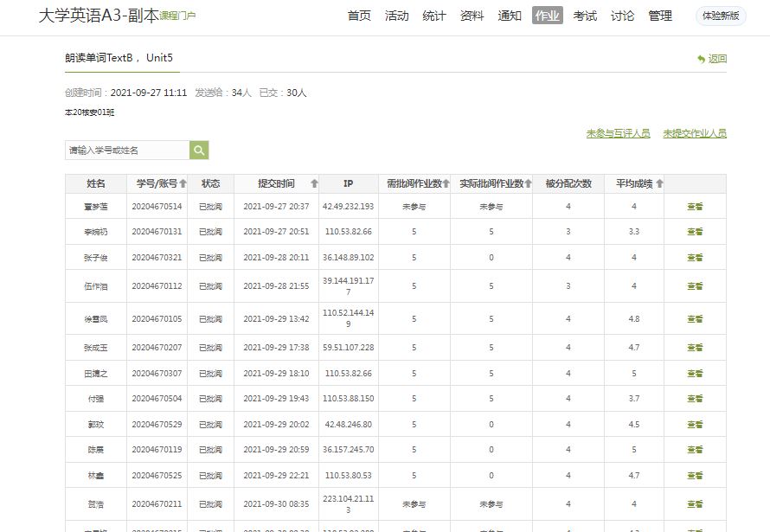Image resolution: width=770 pixels, height=532 pixels.
Task: Click the 返回 back arrow icon
Action: point(701,59)
